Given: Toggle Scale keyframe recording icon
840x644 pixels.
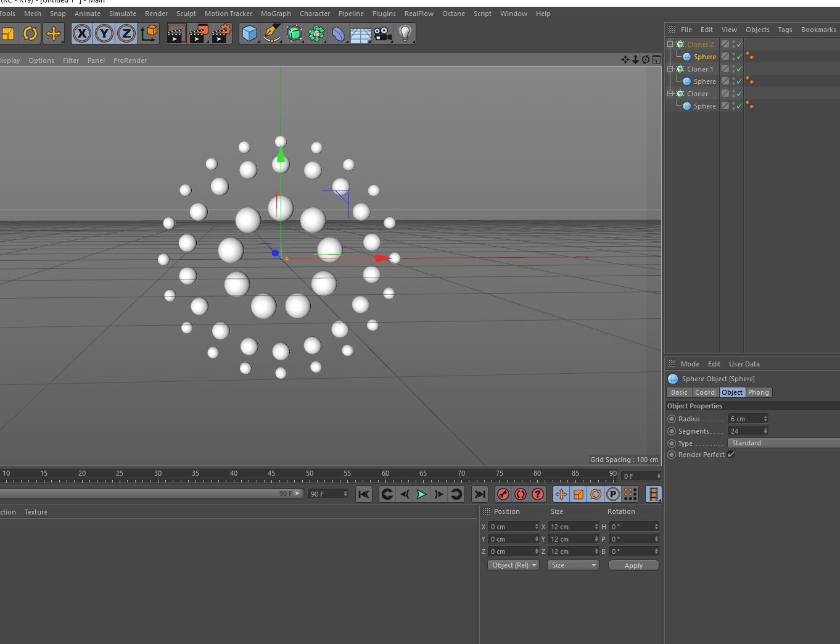Looking at the screenshot, I should click(x=579, y=494).
